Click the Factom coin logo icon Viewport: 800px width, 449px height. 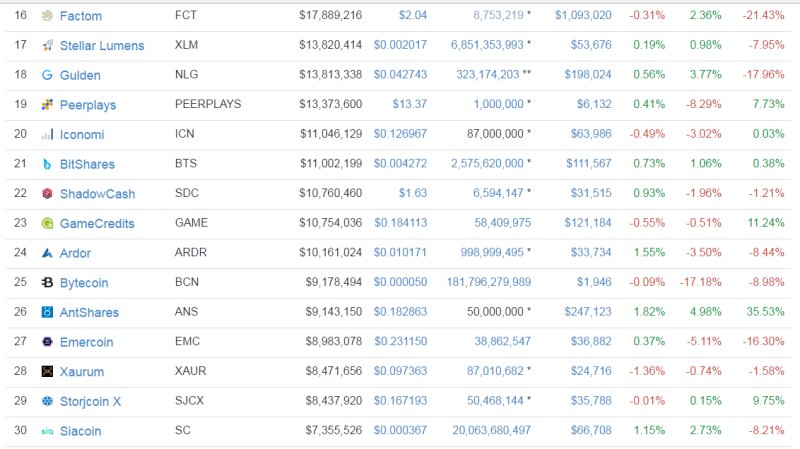[47, 16]
